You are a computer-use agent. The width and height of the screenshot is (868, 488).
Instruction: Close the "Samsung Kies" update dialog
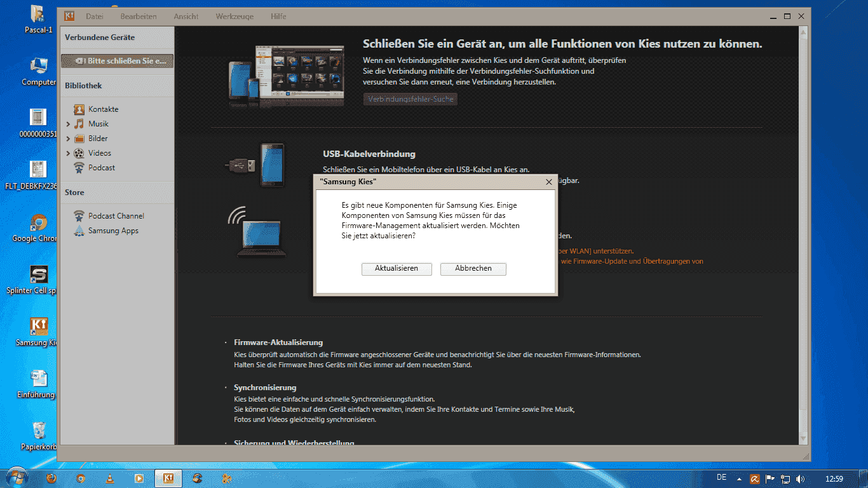click(x=549, y=182)
